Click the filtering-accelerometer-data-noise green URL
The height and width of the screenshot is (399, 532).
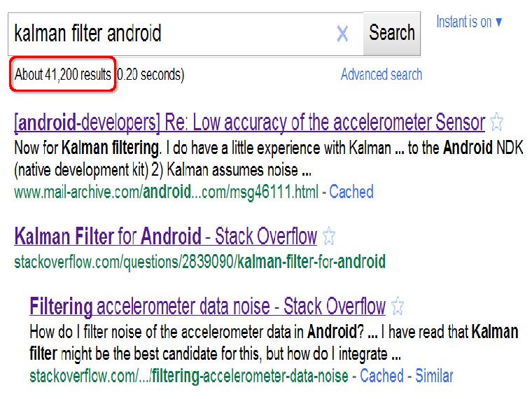tap(189, 376)
